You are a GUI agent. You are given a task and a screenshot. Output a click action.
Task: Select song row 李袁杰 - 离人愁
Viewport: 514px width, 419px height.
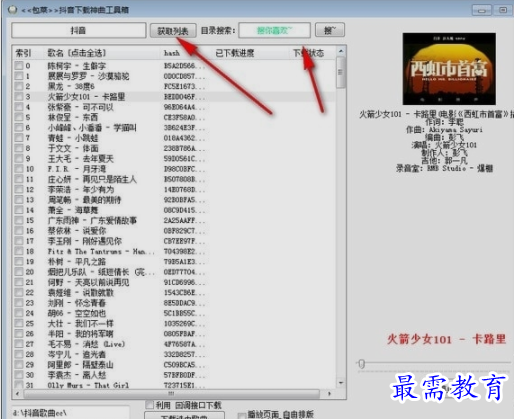tap(173, 375)
